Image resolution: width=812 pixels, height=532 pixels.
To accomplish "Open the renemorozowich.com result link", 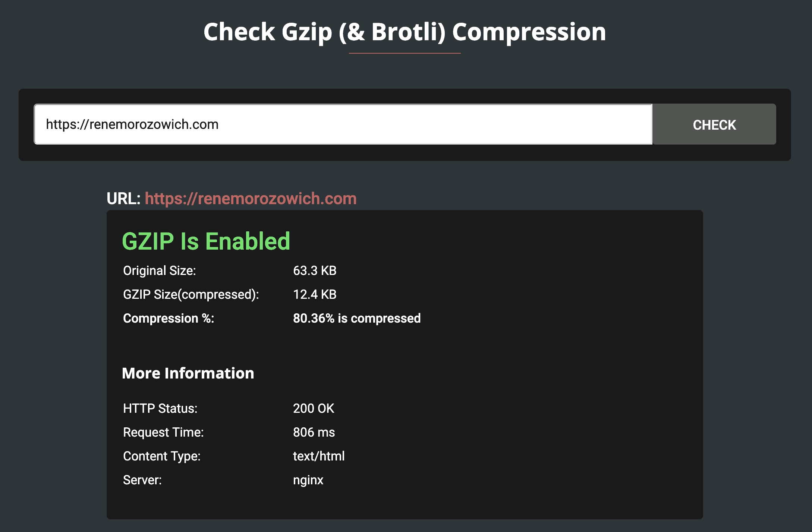I will pyautogui.click(x=251, y=199).
